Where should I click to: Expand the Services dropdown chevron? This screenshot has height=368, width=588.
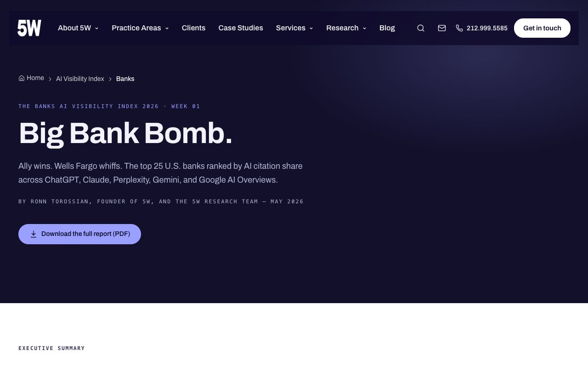[x=311, y=29]
